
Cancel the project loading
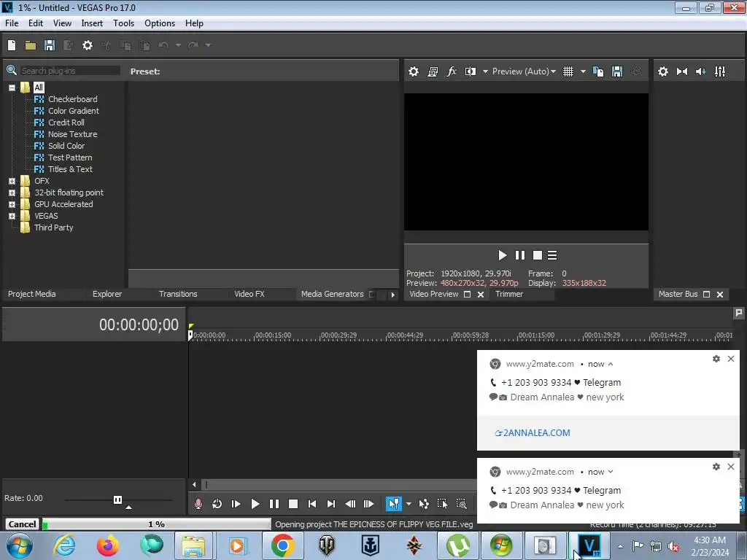(22, 524)
